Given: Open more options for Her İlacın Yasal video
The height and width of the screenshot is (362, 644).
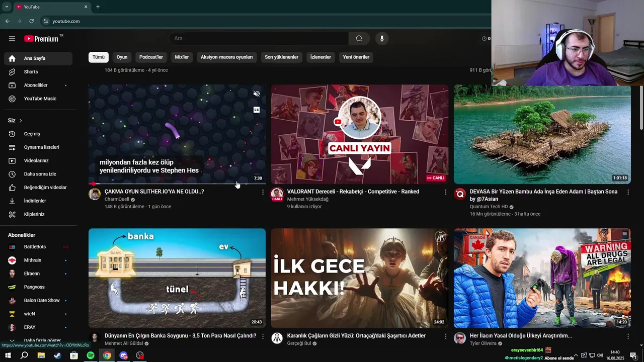Looking at the screenshot, I should (x=628, y=336).
